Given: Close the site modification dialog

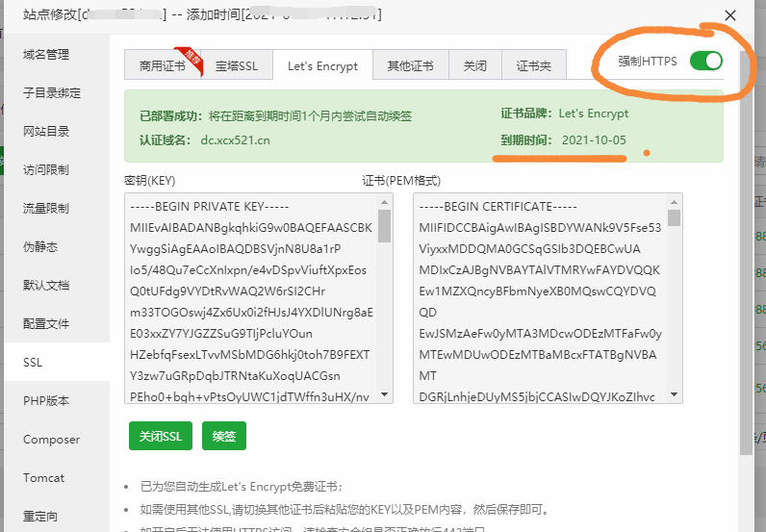Looking at the screenshot, I should pyautogui.click(x=729, y=15).
